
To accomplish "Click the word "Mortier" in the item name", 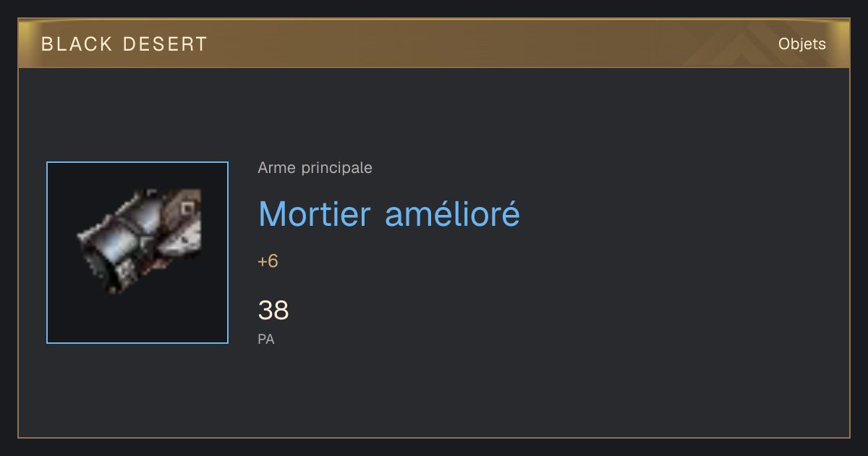I will [315, 214].
